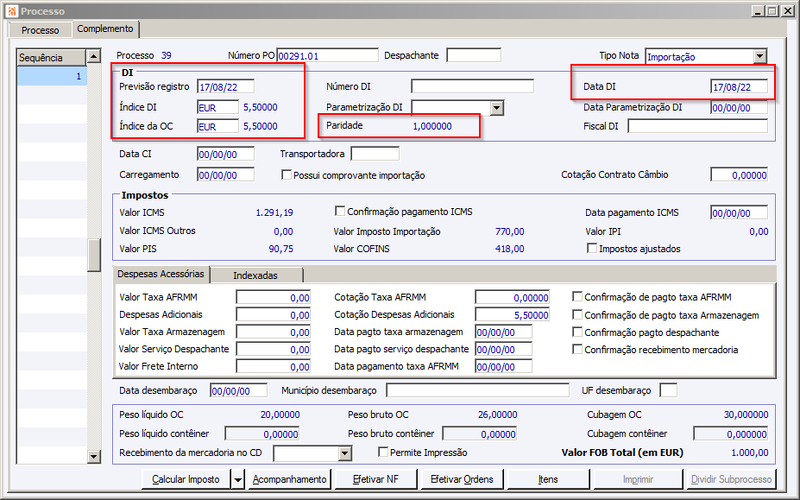Switch to the Processo tab

coord(40,30)
